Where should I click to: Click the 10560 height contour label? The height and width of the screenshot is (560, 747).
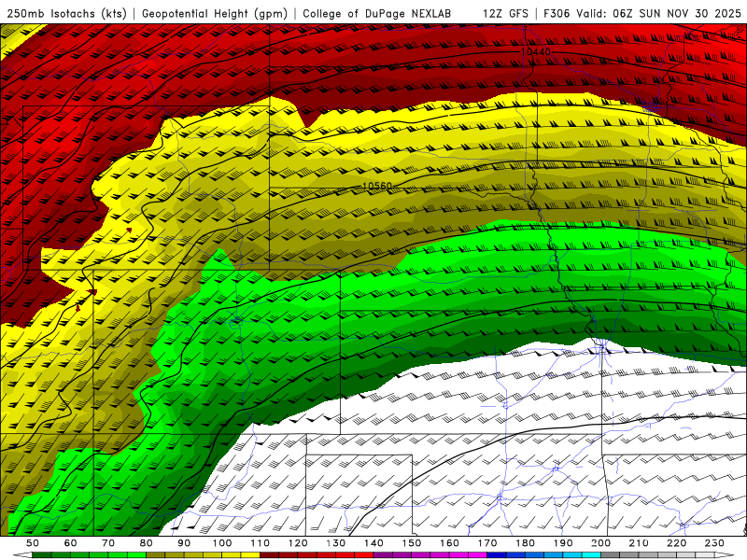377,186
